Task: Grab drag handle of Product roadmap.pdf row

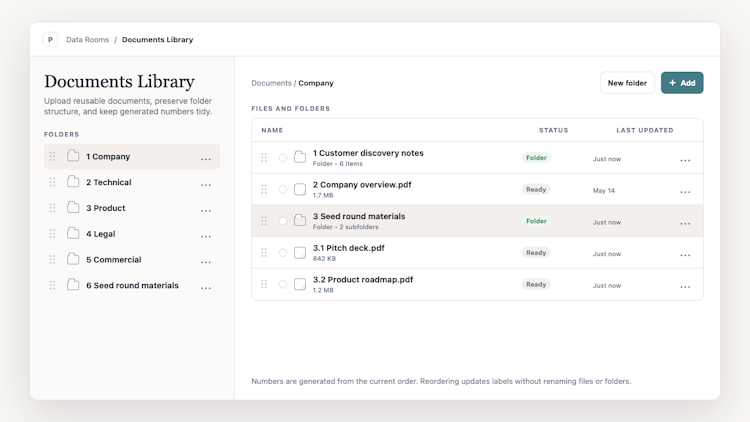Action: 264,284
